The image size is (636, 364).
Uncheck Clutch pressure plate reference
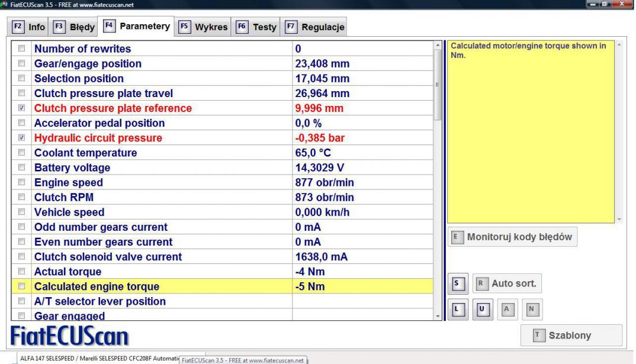[x=22, y=108]
